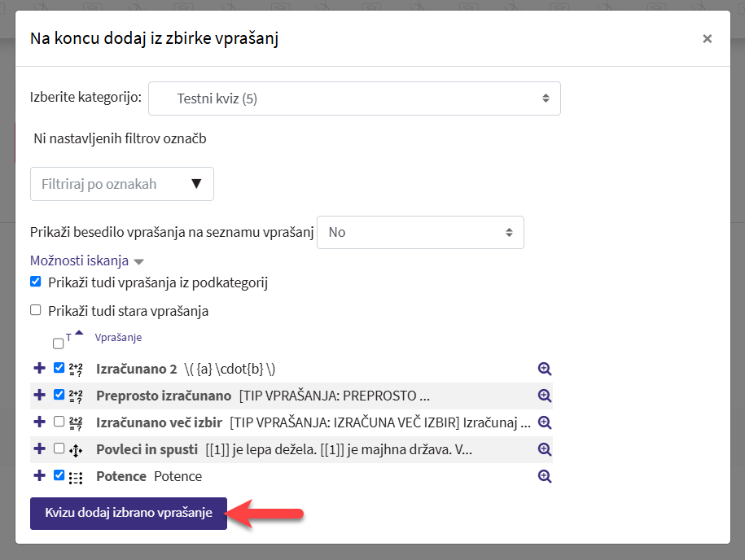
Task: Sort the list by Vprašanje column header
Action: [x=118, y=337]
